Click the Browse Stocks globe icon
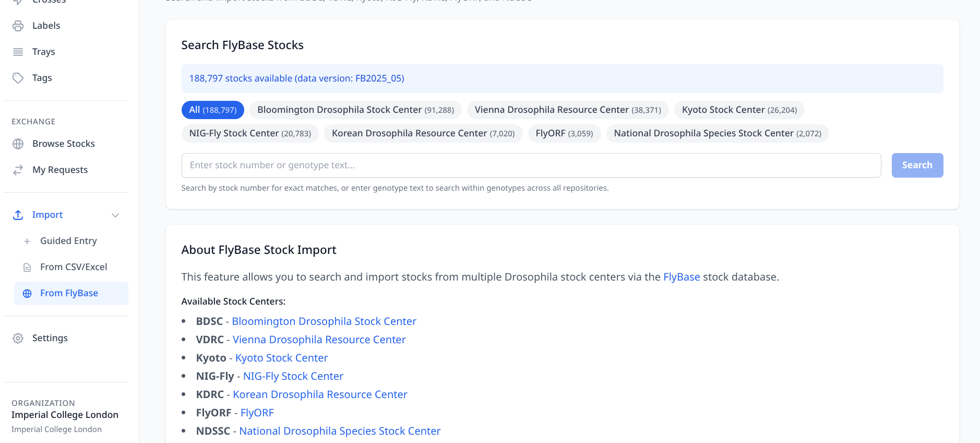980x443 pixels. coord(18,144)
